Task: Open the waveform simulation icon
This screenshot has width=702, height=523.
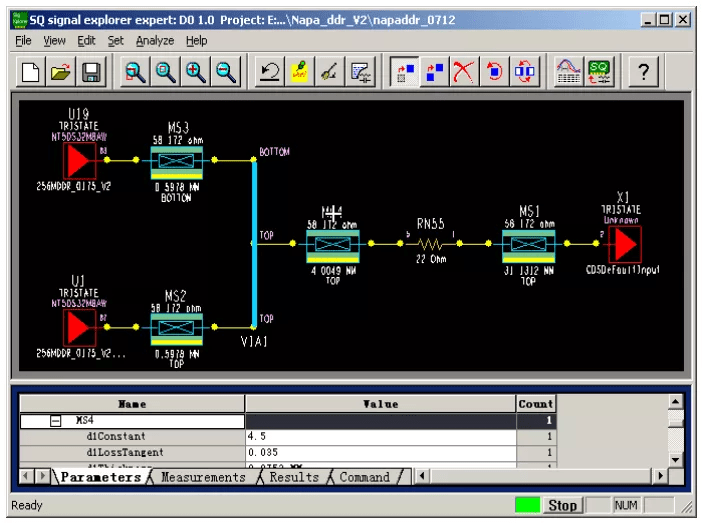Action: [x=568, y=72]
